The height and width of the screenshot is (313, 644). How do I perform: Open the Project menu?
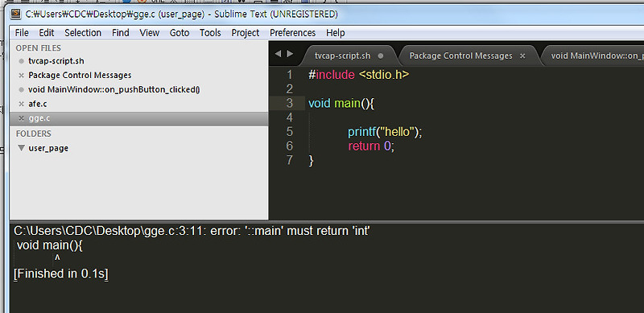tap(246, 32)
